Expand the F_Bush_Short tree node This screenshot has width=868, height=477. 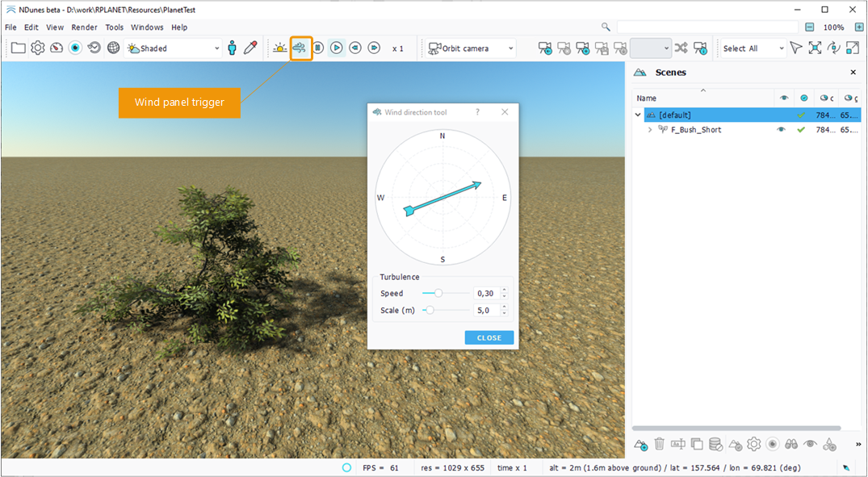(650, 130)
